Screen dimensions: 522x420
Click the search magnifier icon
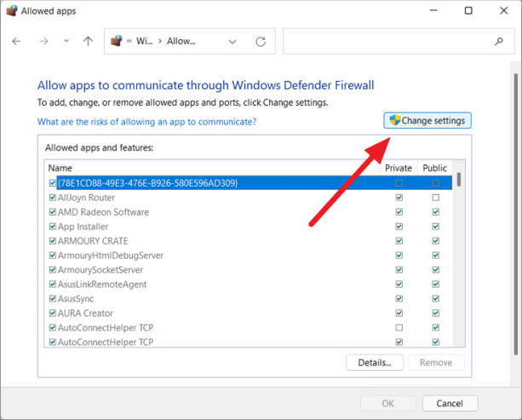point(498,42)
